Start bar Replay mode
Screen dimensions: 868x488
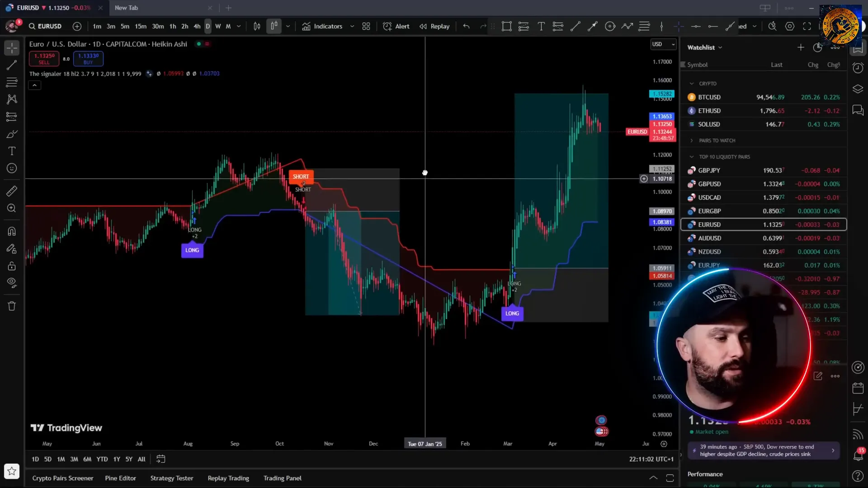[x=434, y=26]
